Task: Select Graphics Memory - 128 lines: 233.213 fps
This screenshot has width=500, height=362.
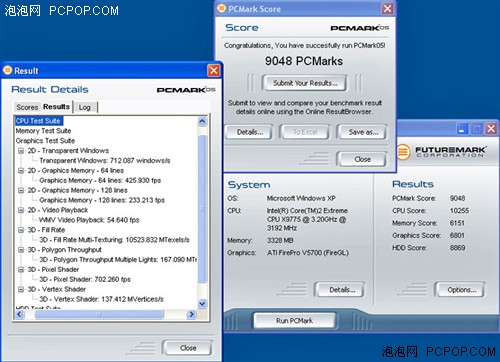Action: (x=102, y=200)
